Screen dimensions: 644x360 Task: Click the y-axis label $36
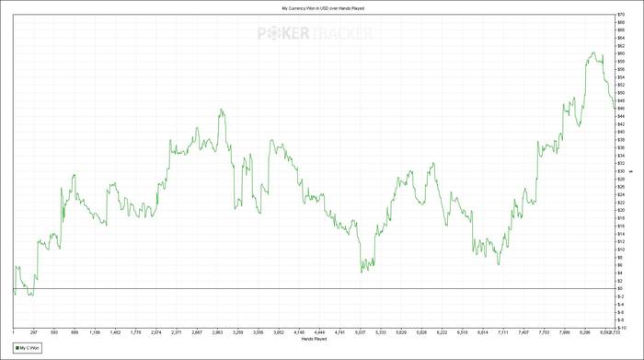[621, 147]
